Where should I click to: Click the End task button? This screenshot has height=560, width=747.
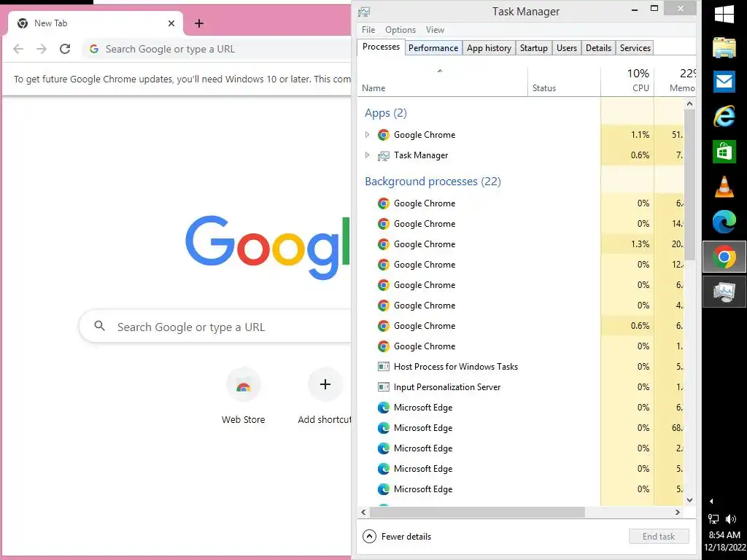(659, 537)
